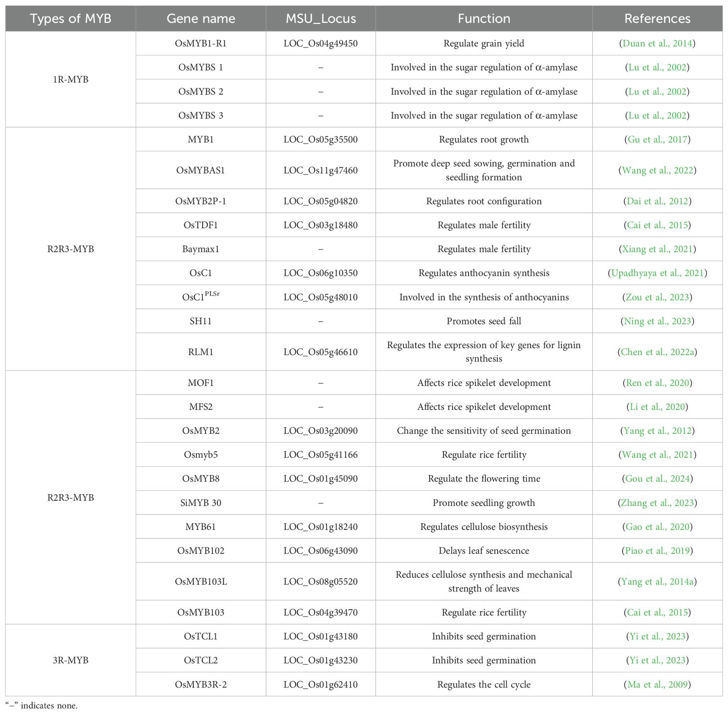Click the References column header
728x714 pixels.
click(657, 19)
